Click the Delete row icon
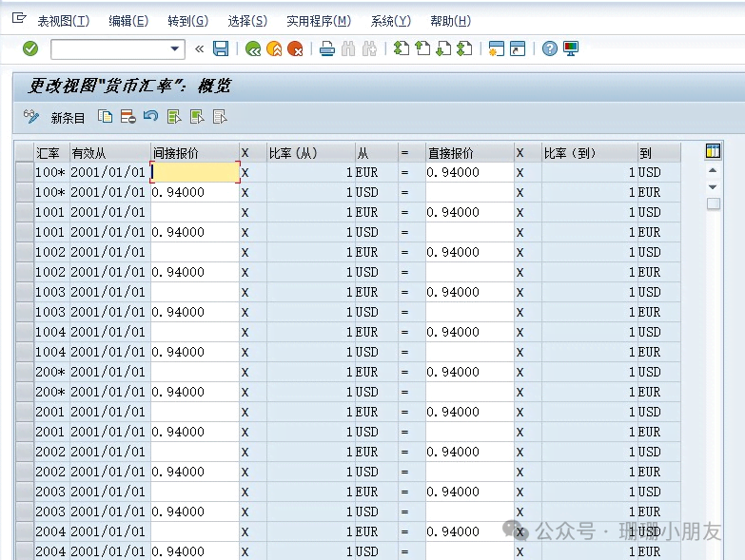Image resolution: width=745 pixels, height=560 pixels. [x=127, y=117]
